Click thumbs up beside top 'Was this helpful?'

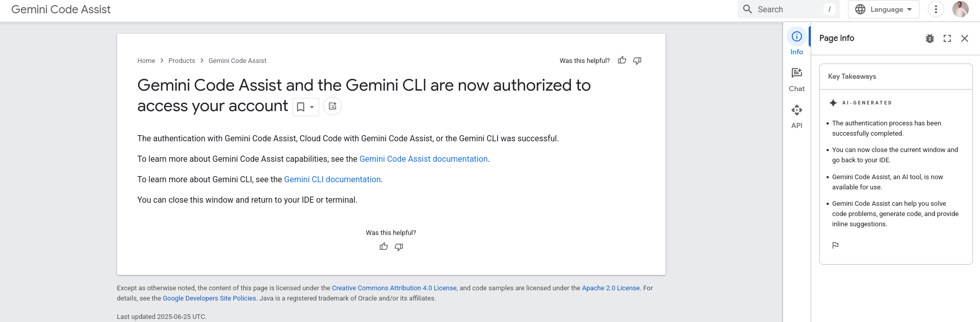(x=622, y=60)
